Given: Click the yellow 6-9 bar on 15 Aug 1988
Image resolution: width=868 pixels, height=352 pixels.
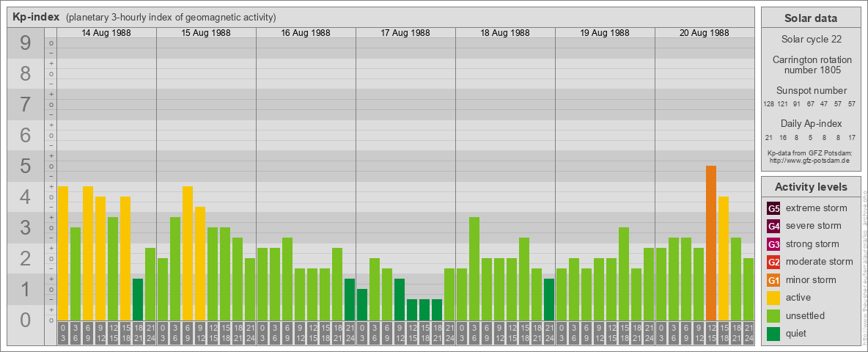Looking at the screenshot, I should click(188, 254).
